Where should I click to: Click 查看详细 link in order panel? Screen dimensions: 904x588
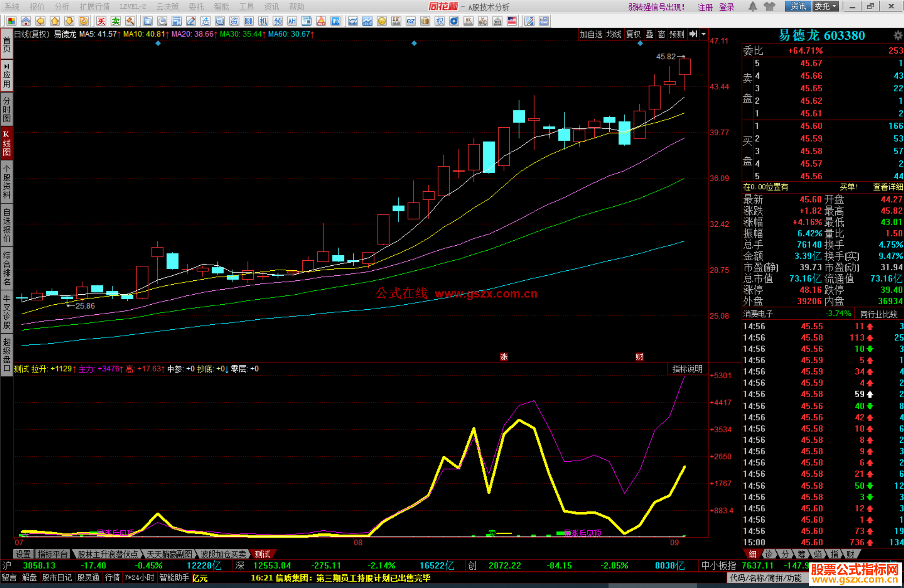888,187
